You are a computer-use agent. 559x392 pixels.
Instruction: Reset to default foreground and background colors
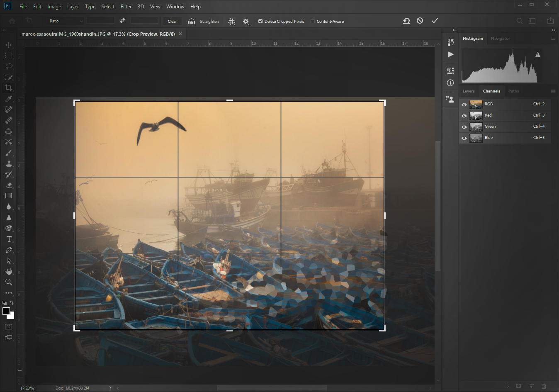[5, 303]
